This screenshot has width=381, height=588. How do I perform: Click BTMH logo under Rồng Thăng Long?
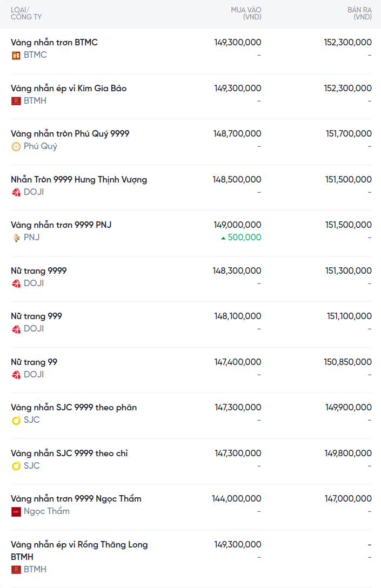16,570
